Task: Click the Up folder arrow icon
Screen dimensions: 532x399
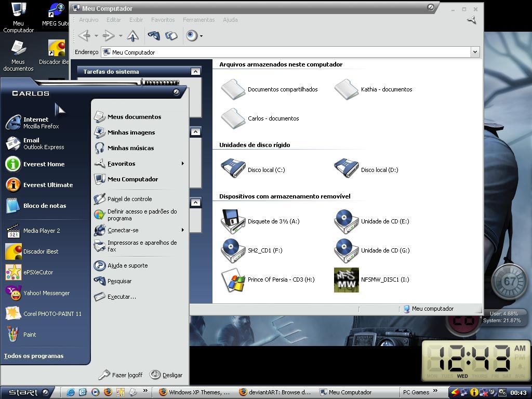Action: (132, 36)
